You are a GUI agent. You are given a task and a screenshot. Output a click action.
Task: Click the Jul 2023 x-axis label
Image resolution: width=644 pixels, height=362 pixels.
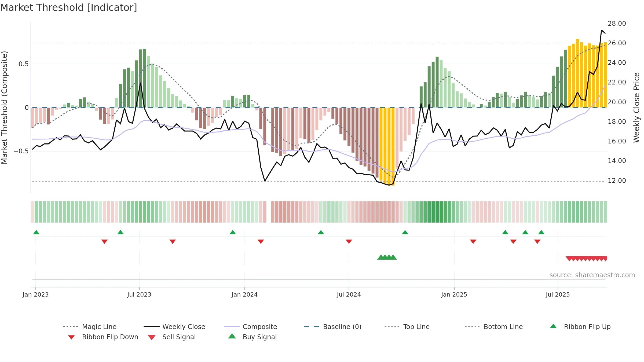click(x=139, y=294)
